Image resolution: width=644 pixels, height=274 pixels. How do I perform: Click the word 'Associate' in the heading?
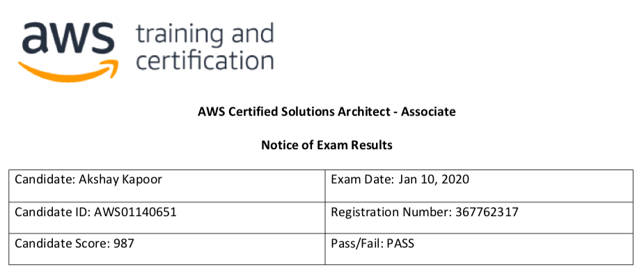point(428,112)
